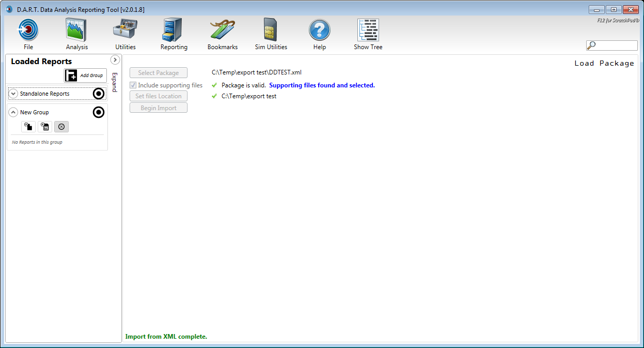Add a SIM card report to New Group
This screenshot has height=348, width=644.
pyautogui.click(x=45, y=127)
